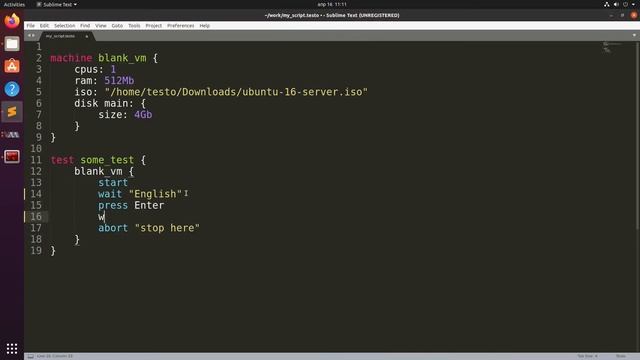The height and width of the screenshot is (360, 640).
Task: Close the my_script.testo tab
Action: [87, 36]
